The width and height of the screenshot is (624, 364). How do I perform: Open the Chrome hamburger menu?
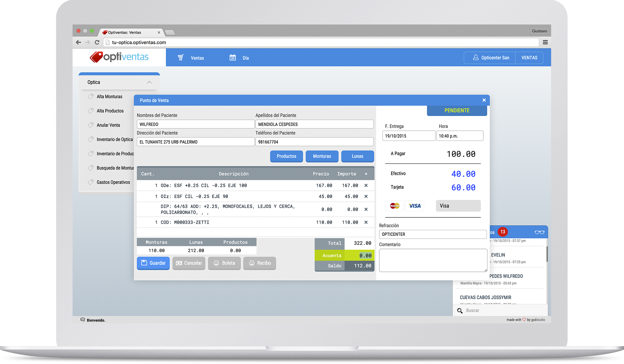coord(545,42)
